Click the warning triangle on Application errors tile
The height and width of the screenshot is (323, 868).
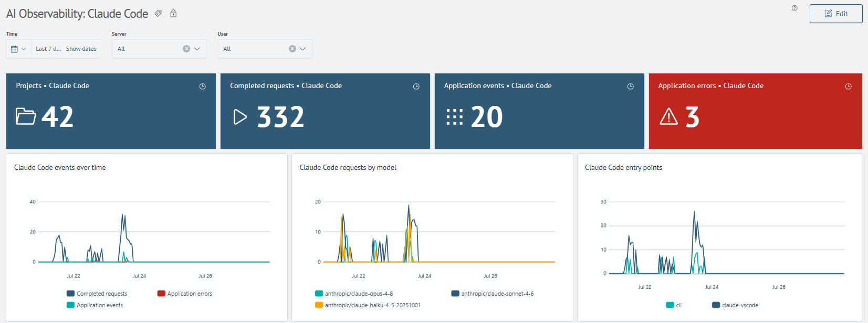[669, 116]
